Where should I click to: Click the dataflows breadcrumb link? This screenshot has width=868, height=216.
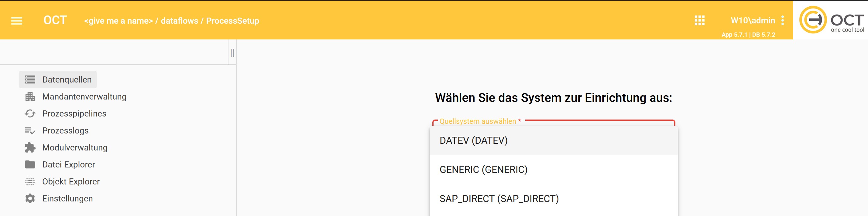pyautogui.click(x=179, y=21)
